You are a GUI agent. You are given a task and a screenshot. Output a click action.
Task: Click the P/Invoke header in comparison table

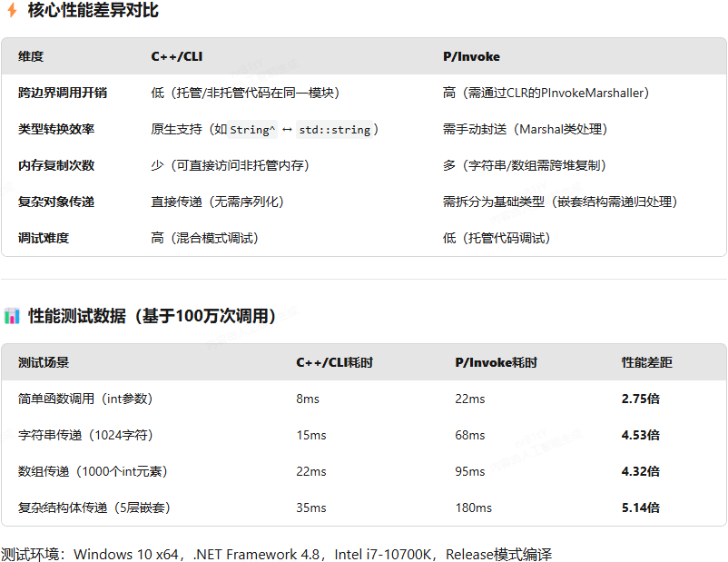click(471, 56)
